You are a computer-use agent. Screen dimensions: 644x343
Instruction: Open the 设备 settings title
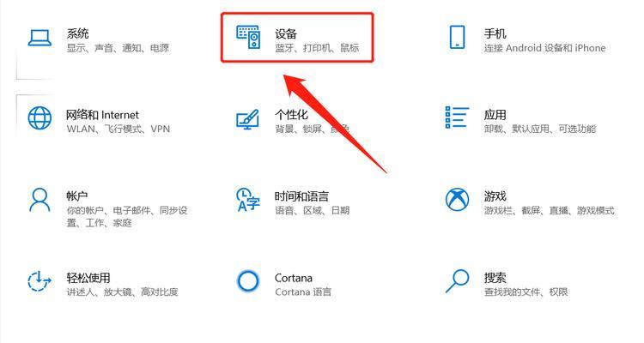point(286,33)
